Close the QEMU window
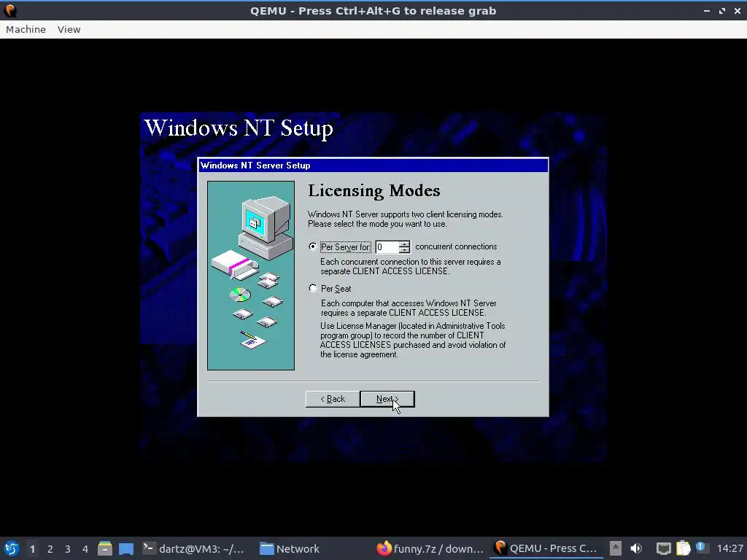The width and height of the screenshot is (747, 560). (738, 10)
